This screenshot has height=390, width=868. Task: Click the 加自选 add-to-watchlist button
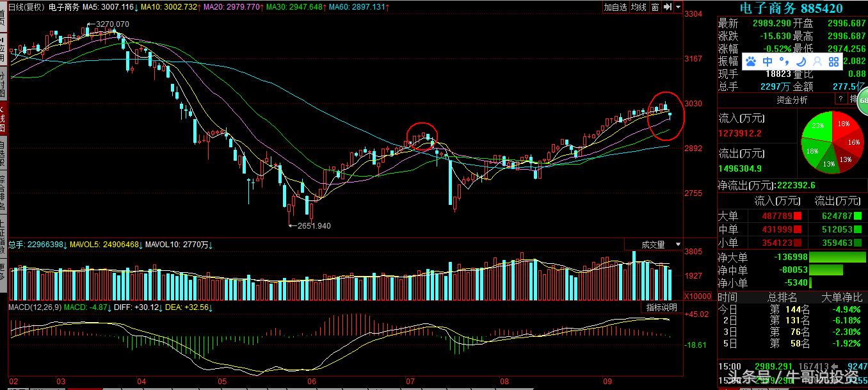point(615,7)
